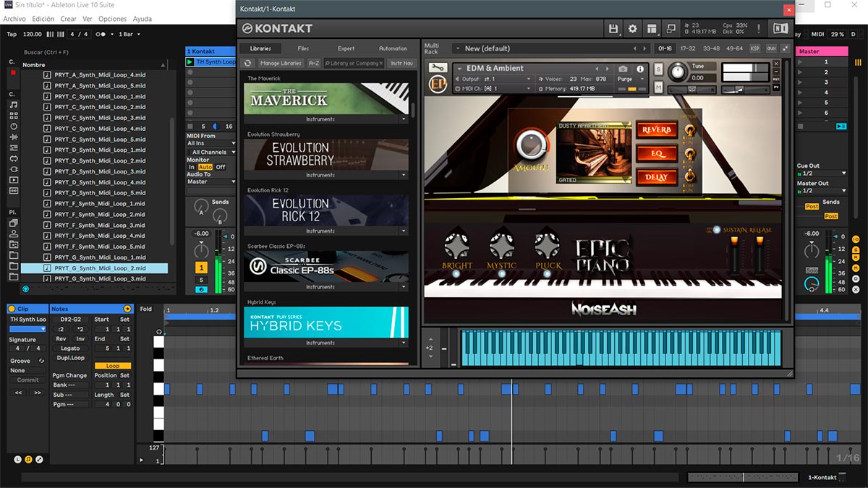Switch to Kontakt Expert tab
The width and height of the screenshot is (868, 488).
[x=346, y=48]
